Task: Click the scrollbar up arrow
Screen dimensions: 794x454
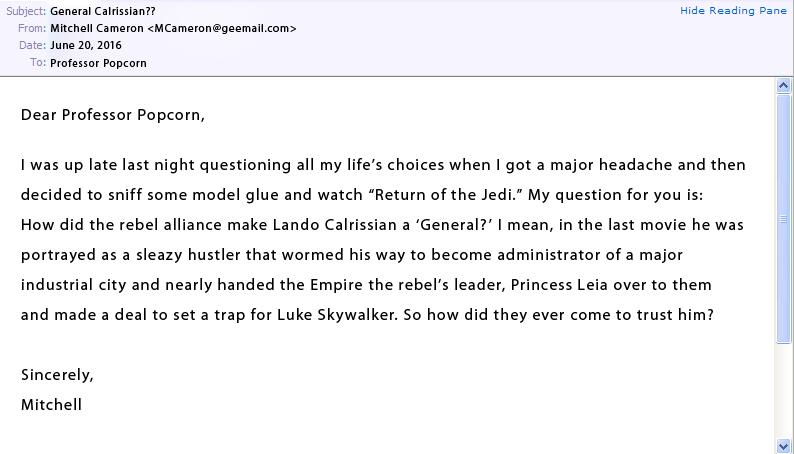Action: tap(784, 87)
